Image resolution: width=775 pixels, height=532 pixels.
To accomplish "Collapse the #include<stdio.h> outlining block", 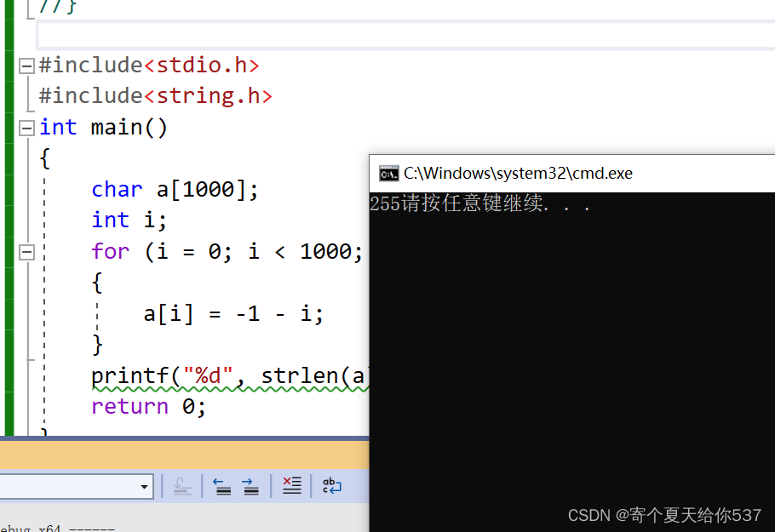I will [x=26, y=66].
